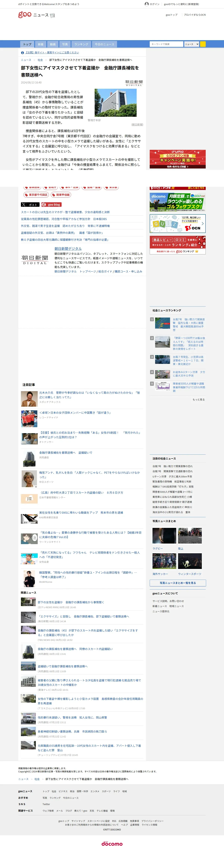224x868 pixels.
Task: Open the ランキング tab
Action: click(x=81, y=44)
